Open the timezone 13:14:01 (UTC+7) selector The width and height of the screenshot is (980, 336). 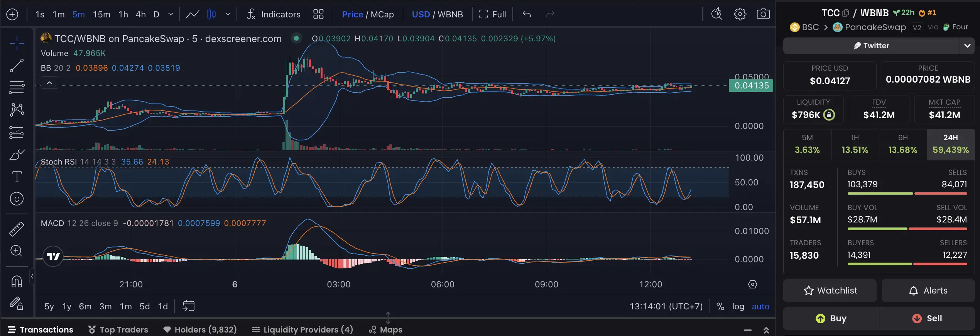(x=666, y=306)
